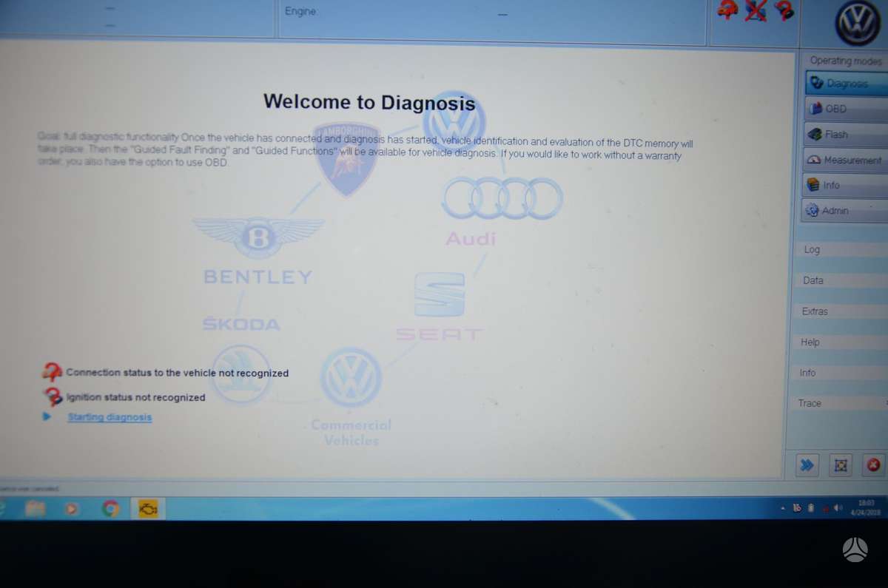Expand the Extras section
888x588 pixels.
click(x=840, y=311)
